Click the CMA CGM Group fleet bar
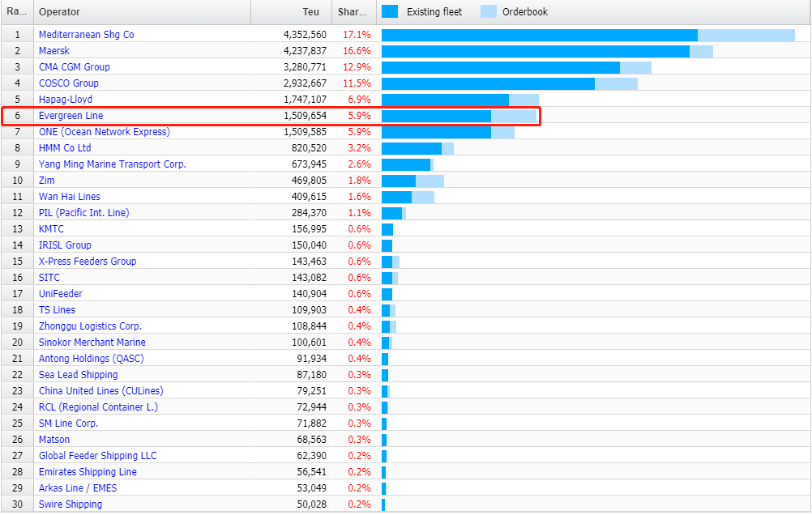The width and height of the screenshot is (812, 515). (501, 67)
